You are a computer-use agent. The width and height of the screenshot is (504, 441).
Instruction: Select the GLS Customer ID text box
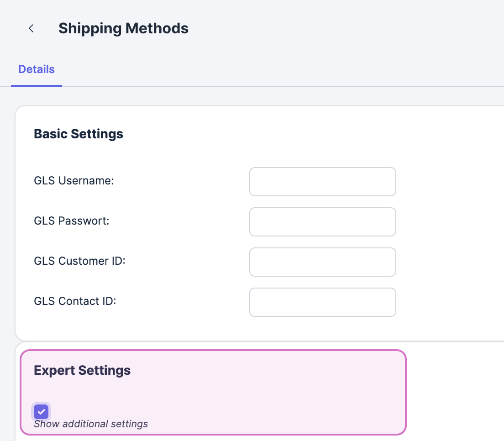coord(322,262)
